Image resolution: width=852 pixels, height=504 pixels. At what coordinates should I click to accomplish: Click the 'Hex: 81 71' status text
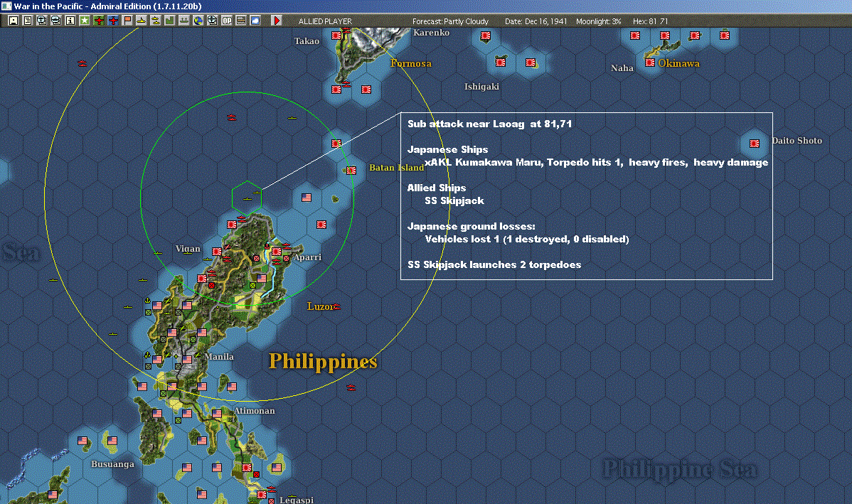(651, 21)
